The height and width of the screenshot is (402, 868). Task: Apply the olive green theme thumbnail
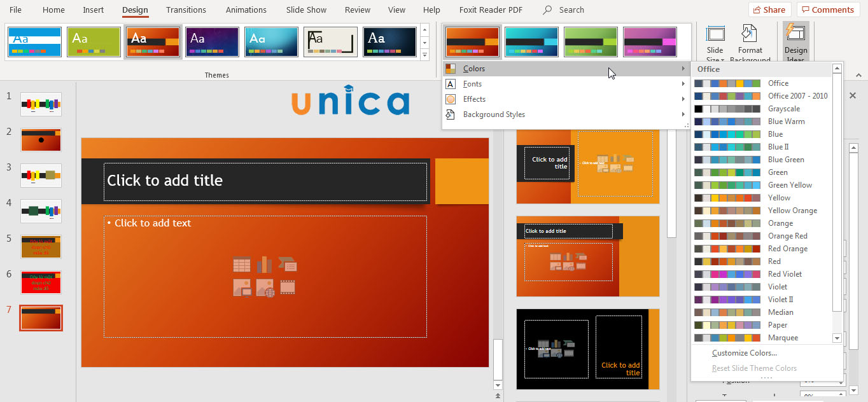[x=94, y=42]
